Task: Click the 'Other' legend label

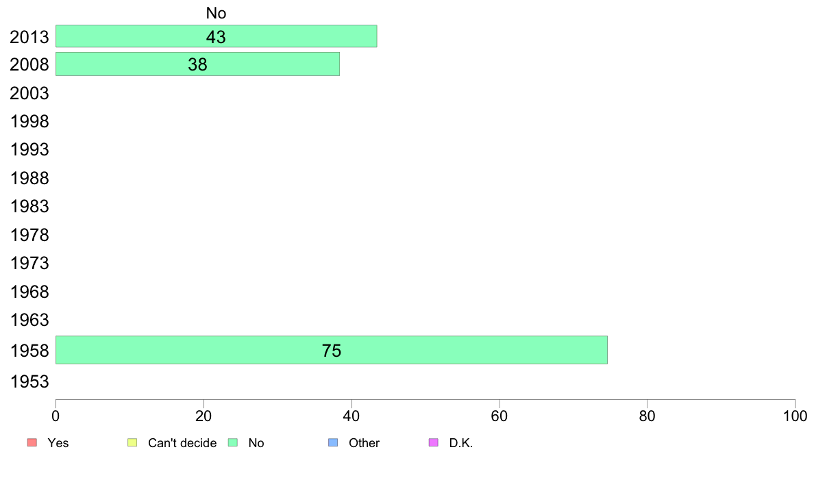Action: (364, 443)
